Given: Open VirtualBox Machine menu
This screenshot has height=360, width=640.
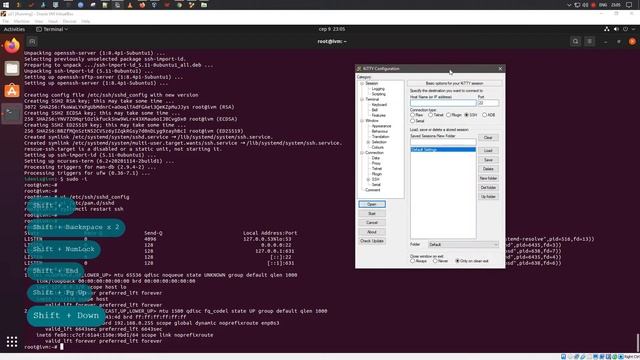Looking at the screenshot, I should (22, 21).
